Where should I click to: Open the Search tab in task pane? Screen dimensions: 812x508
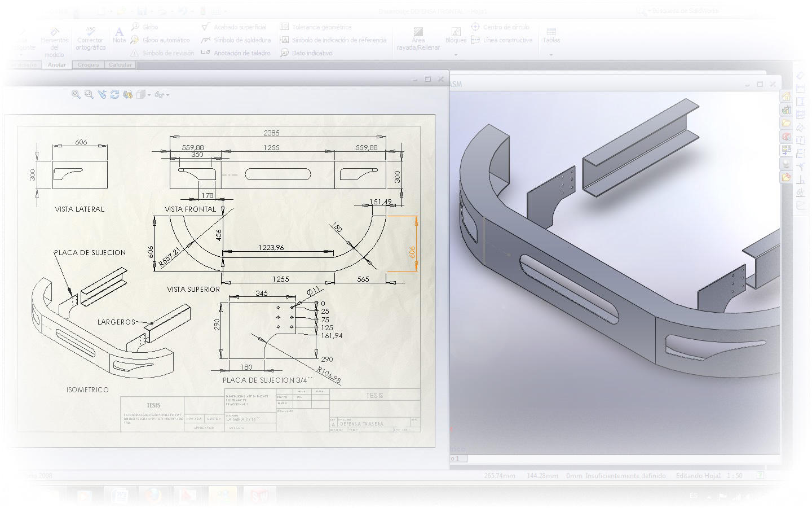pos(786,137)
